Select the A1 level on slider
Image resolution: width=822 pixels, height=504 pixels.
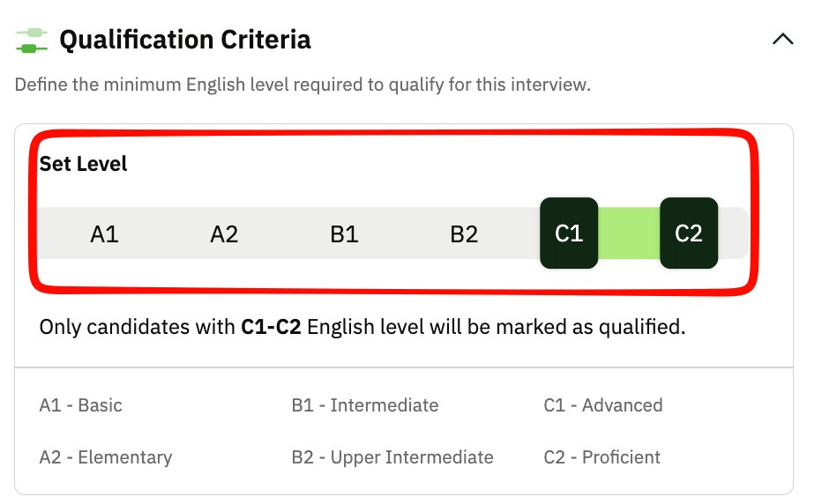(x=104, y=233)
